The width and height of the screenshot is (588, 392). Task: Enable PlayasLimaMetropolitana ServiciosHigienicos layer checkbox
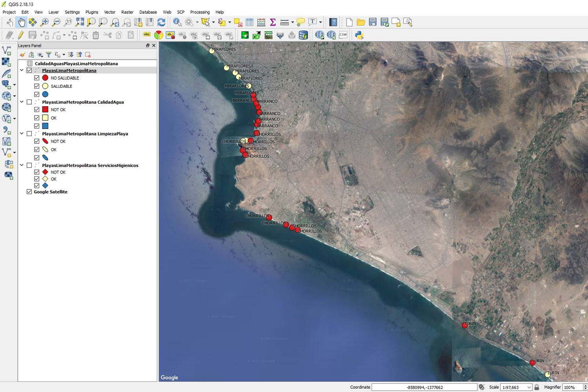(x=29, y=165)
